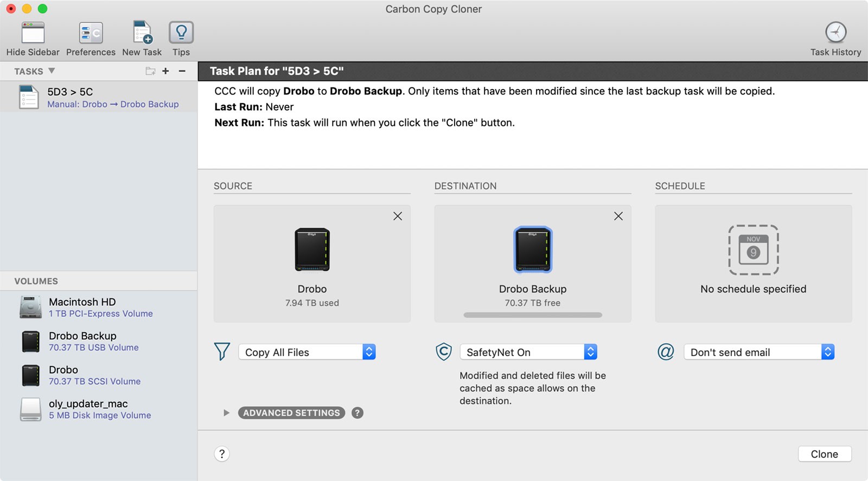Open the Copy All Files dropdown
Screen dimensions: 868x481
[x=307, y=352]
